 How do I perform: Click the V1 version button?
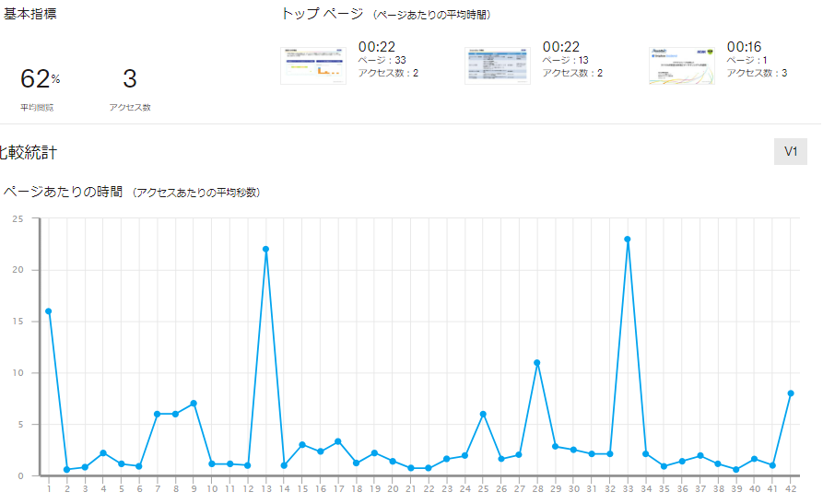click(x=790, y=151)
